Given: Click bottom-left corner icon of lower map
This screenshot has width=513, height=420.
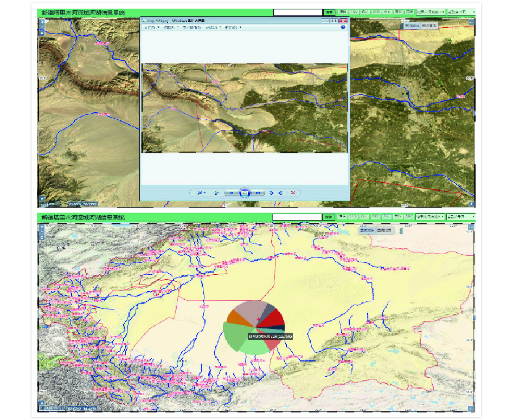Looking at the screenshot, I should click(x=42, y=403).
